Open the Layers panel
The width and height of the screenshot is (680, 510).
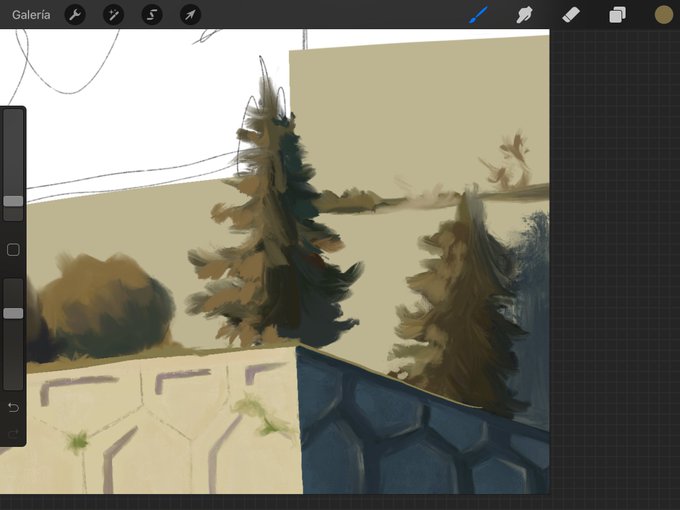(618, 15)
